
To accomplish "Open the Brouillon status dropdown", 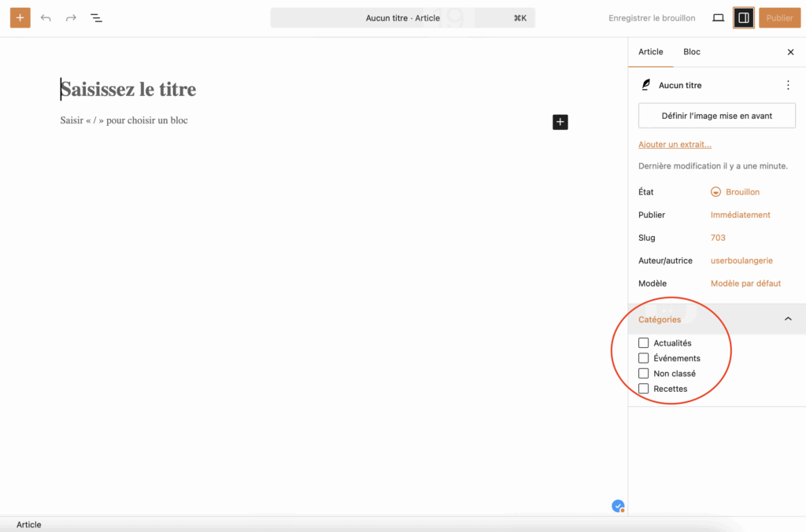I will [741, 192].
